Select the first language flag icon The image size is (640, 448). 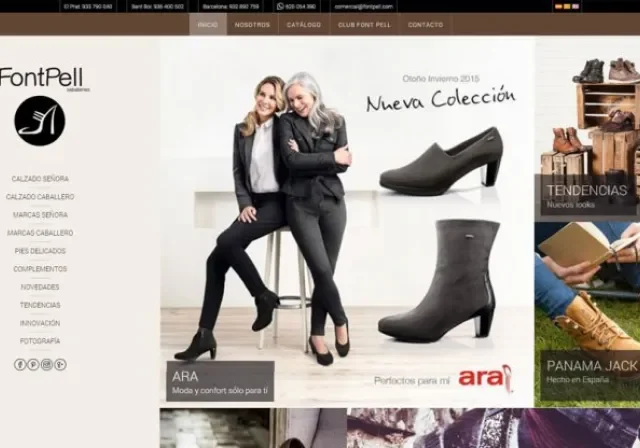pos(558,6)
